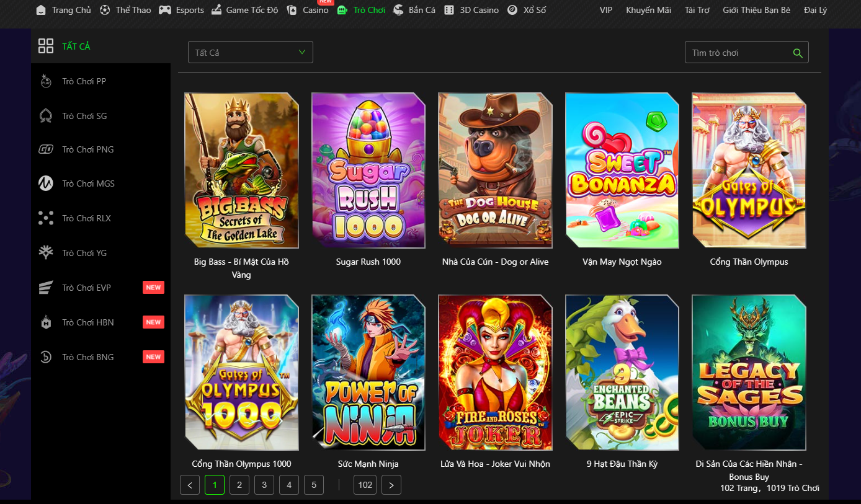Screen dimensions: 861x504
Task: Select the TẤT CẢ grid icon
Action: 46,45
